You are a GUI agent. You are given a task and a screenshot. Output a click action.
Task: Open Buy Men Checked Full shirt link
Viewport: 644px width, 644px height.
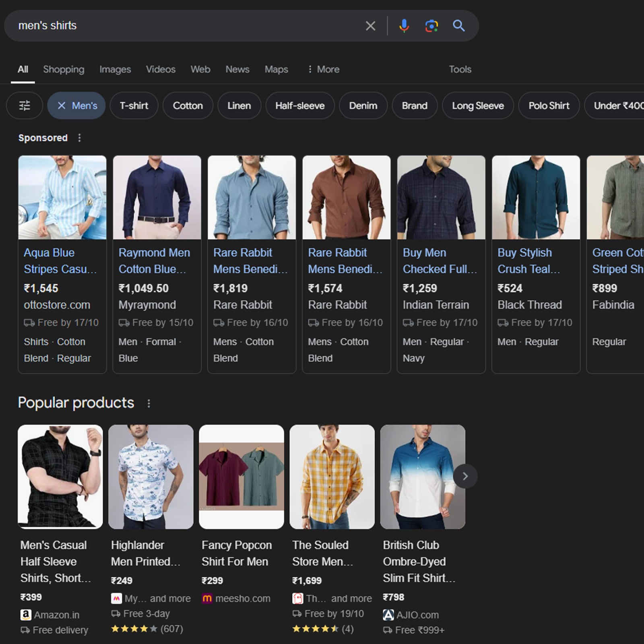tap(440, 261)
